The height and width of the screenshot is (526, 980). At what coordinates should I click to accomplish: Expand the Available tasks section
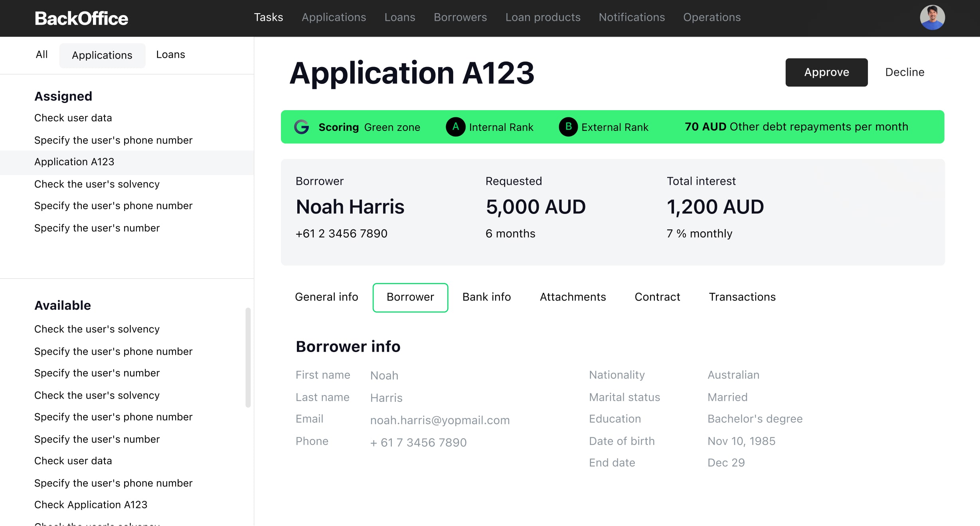[x=62, y=304]
